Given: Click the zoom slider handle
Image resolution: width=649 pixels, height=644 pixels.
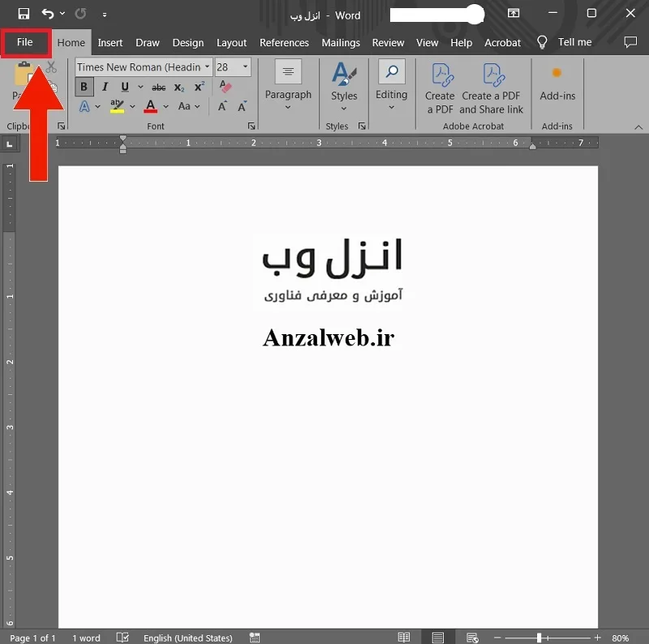Looking at the screenshot, I should coord(539,638).
